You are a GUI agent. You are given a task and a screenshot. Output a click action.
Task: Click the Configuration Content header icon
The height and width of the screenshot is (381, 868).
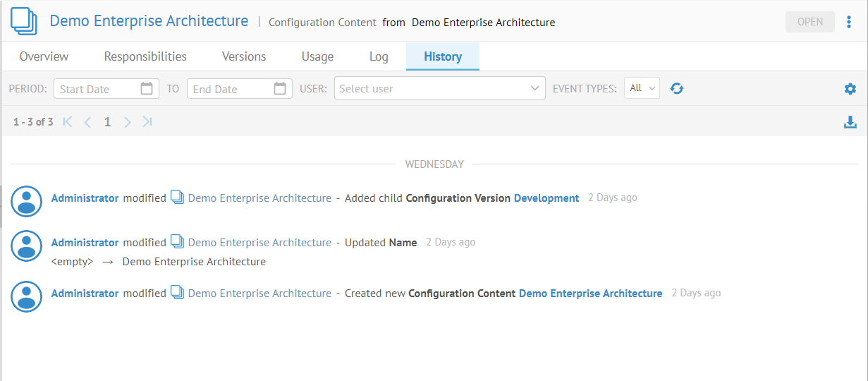[24, 22]
